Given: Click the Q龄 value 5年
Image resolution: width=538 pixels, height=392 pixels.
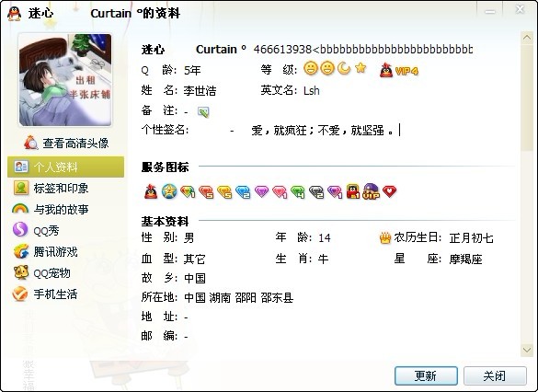Looking at the screenshot, I should pos(192,70).
